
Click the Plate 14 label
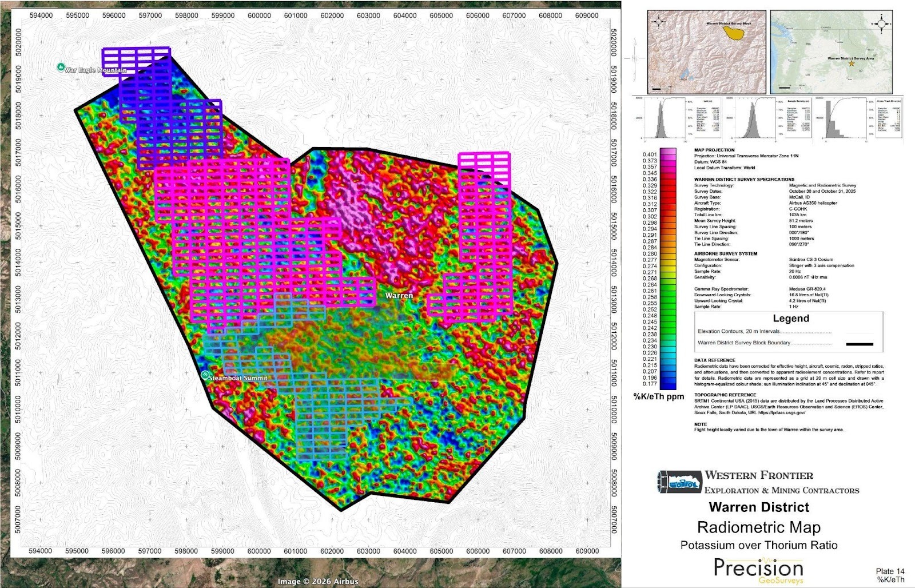pyautogui.click(x=890, y=571)
